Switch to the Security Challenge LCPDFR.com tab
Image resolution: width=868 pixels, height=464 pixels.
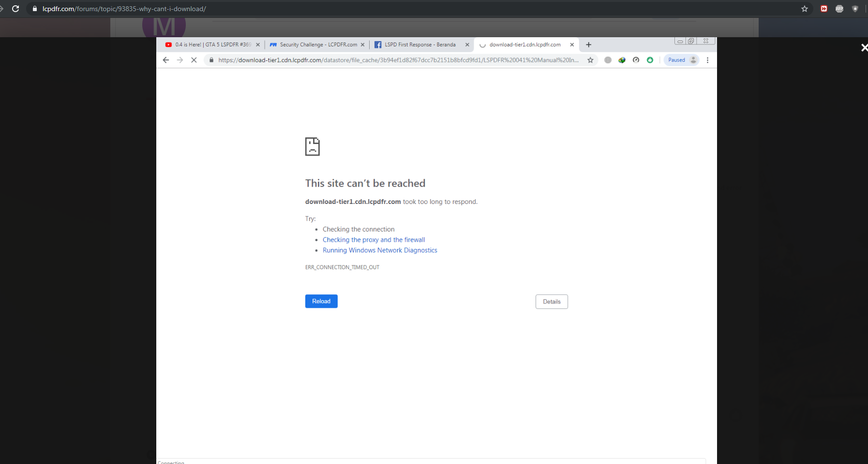pyautogui.click(x=317, y=44)
